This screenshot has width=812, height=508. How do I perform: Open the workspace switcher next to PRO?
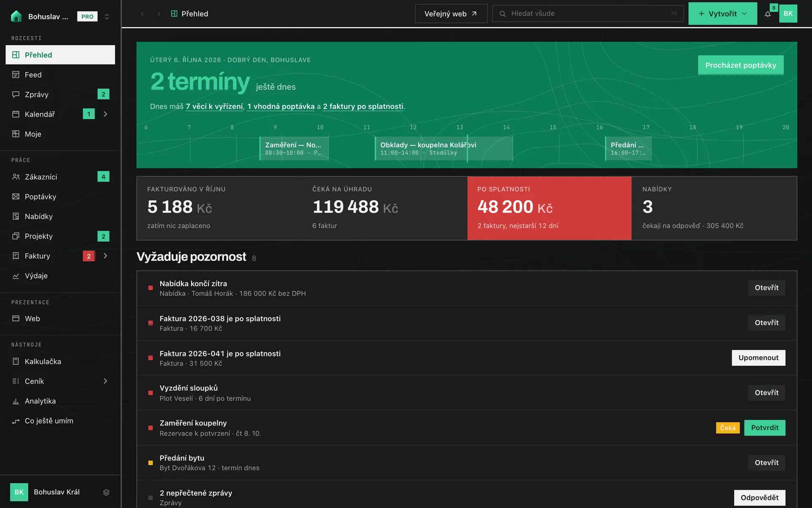[x=107, y=17]
